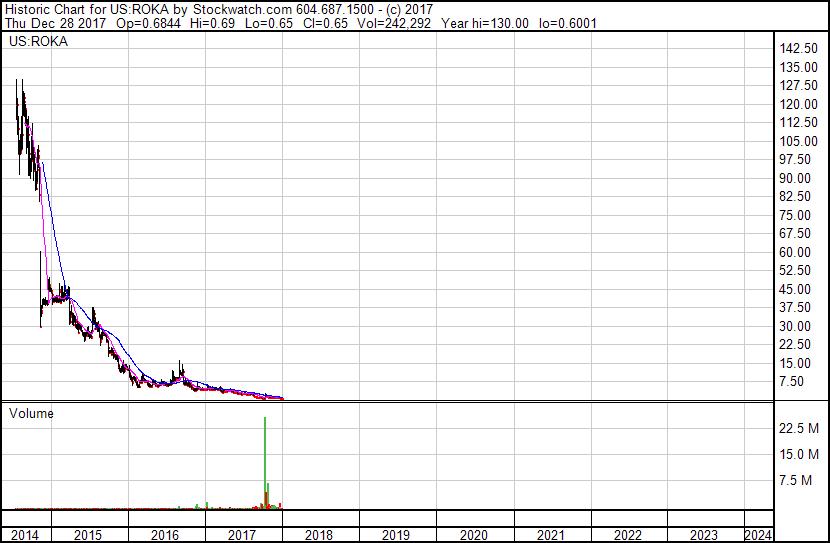This screenshot has height=543, width=830.
Task: Click the 142.50 price axis value
Action: coord(799,48)
